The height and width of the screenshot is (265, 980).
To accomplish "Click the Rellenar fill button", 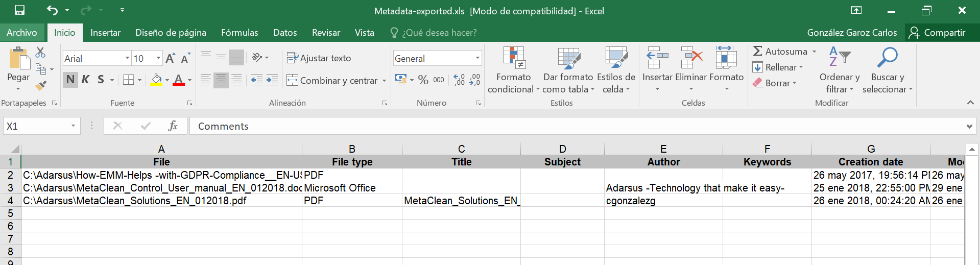I will [778, 67].
